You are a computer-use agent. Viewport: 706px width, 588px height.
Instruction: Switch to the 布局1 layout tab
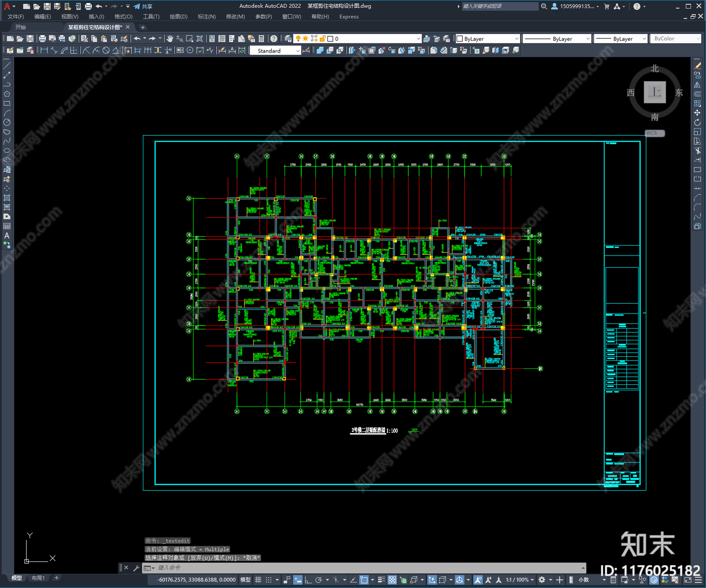coord(38,578)
